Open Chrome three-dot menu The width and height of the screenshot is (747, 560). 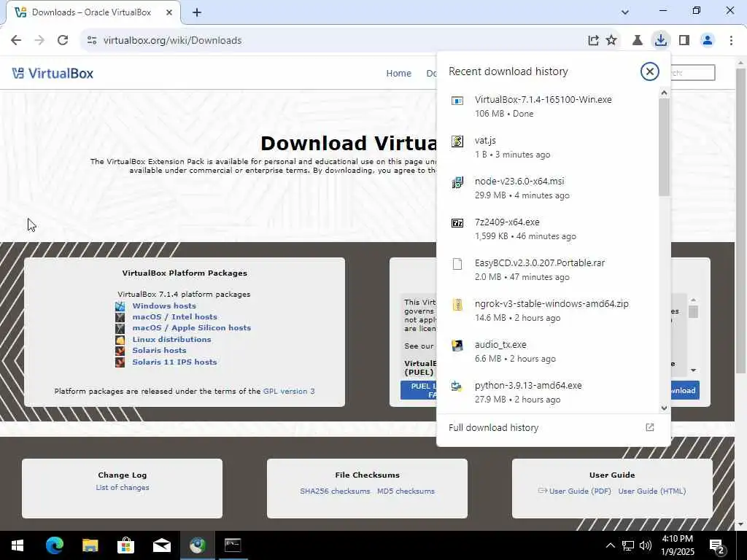pyautogui.click(x=731, y=41)
